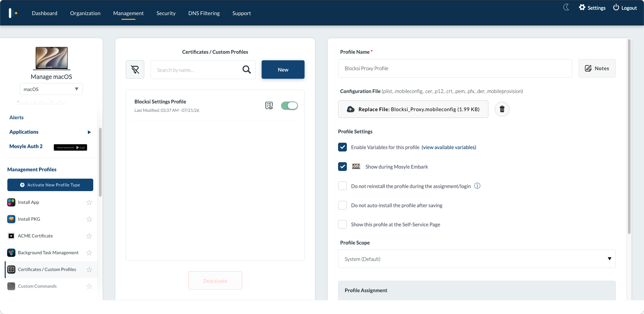The height and width of the screenshot is (314, 644).
Task: Switch to the Security tab
Action: (x=166, y=13)
